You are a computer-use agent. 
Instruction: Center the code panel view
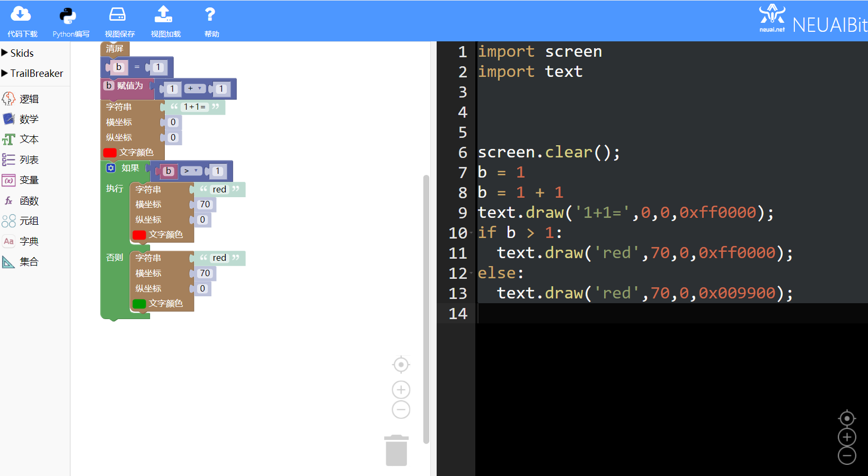click(847, 419)
